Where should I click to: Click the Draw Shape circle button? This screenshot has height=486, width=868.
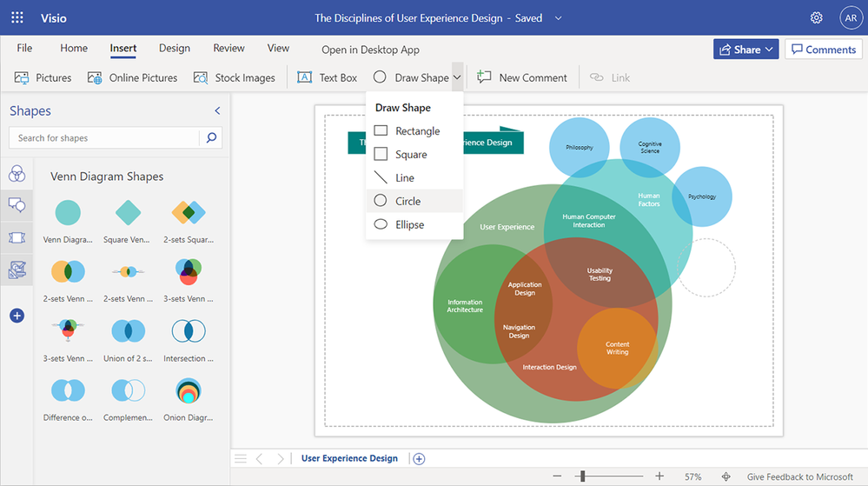(411, 77)
